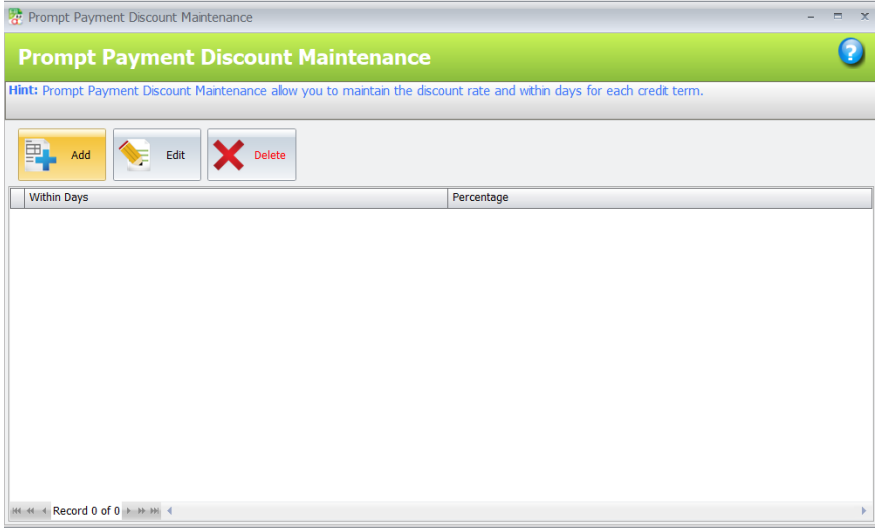Jump to previous page of records
This screenshot has width=877, height=530.
point(31,510)
